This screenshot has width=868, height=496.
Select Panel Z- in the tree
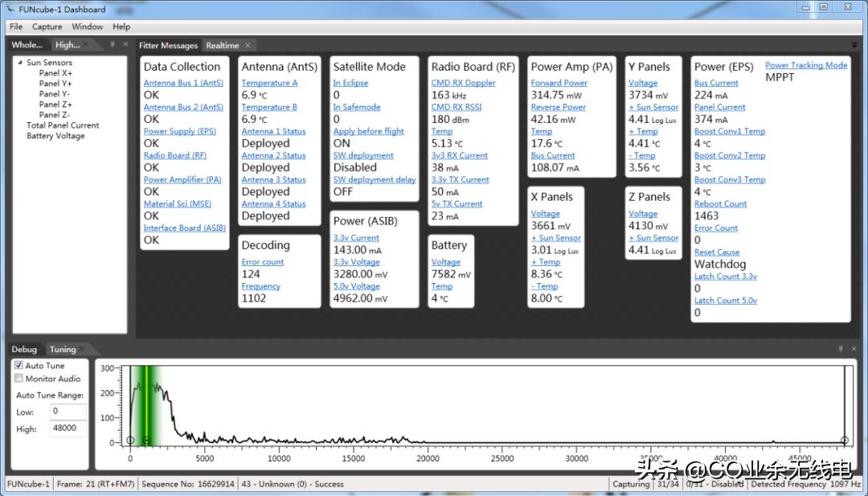[x=55, y=115]
